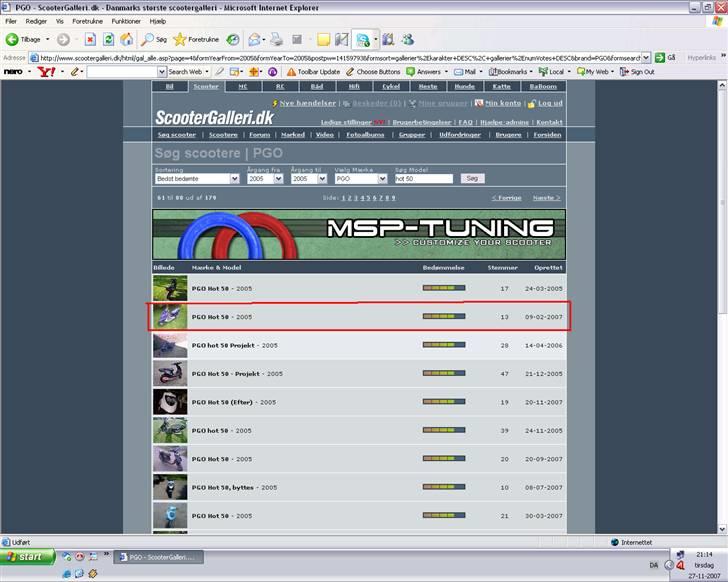The height and width of the screenshot is (582, 728).
Task: Open Foretrukne favorites star
Action: coord(195,40)
